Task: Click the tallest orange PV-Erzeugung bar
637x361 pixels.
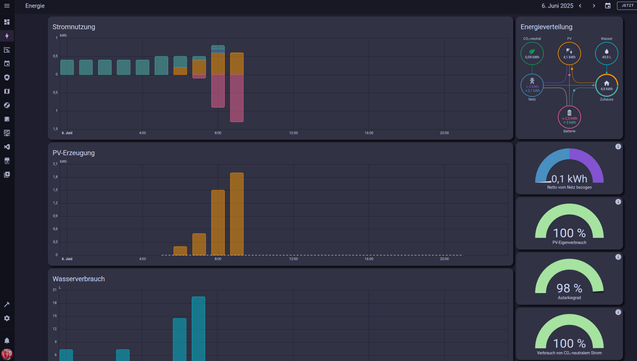Action: point(237,214)
